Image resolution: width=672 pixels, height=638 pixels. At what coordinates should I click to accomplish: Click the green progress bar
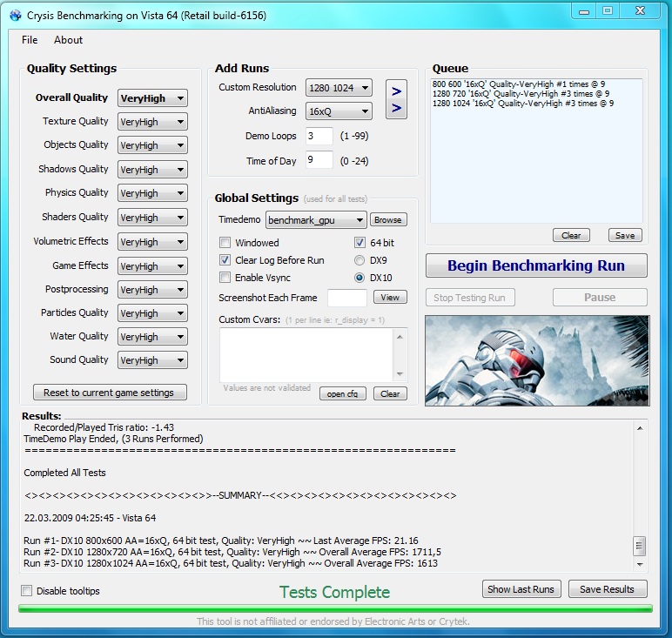tap(335, 608)
